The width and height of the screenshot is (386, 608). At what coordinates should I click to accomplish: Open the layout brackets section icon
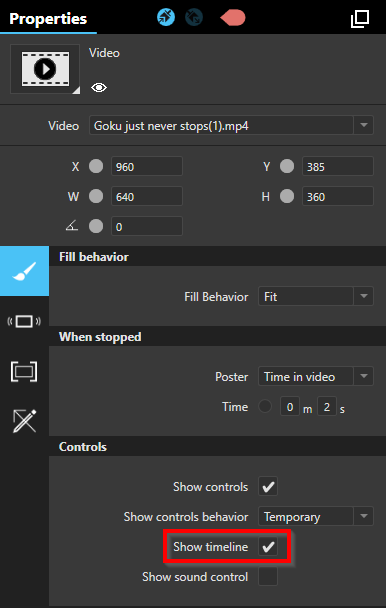pyautogui.click(x=24, y=371)
